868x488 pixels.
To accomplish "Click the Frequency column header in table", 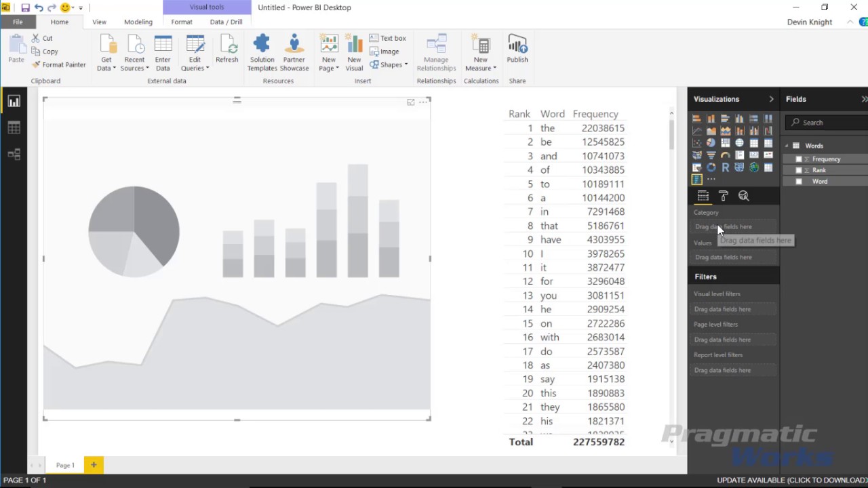I will (595, 114).
